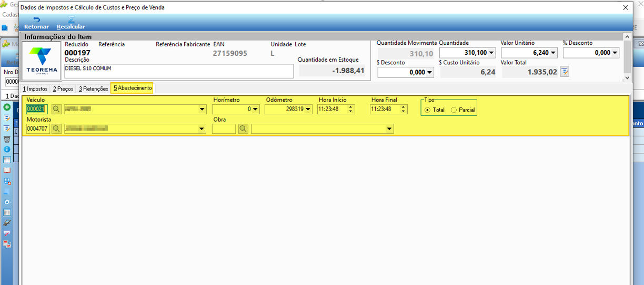This screenshot has width=644, height=285.
Task: Click the Veículo code field 000021
Action: pyautogui.click(x=37, y=110)
